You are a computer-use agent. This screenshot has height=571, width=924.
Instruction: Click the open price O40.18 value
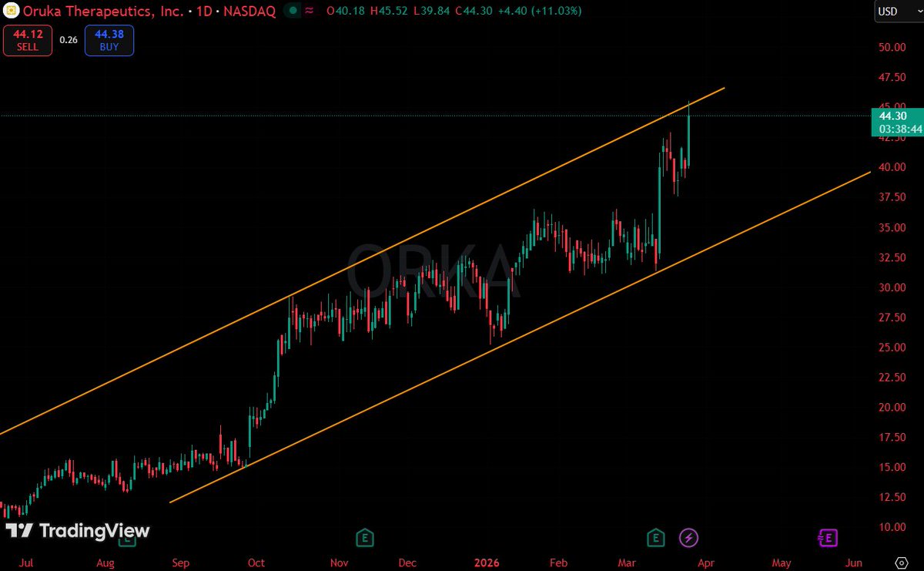(x=346, y=11)
